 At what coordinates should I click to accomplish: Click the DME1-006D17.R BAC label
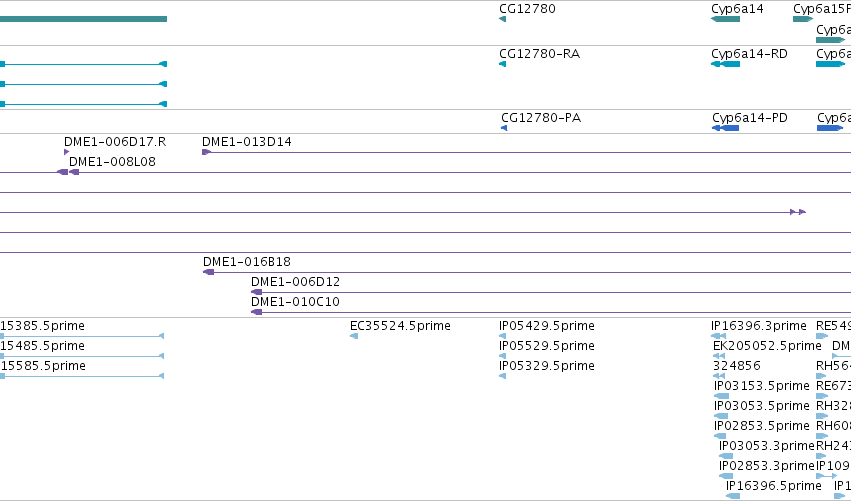pos(115,142)
